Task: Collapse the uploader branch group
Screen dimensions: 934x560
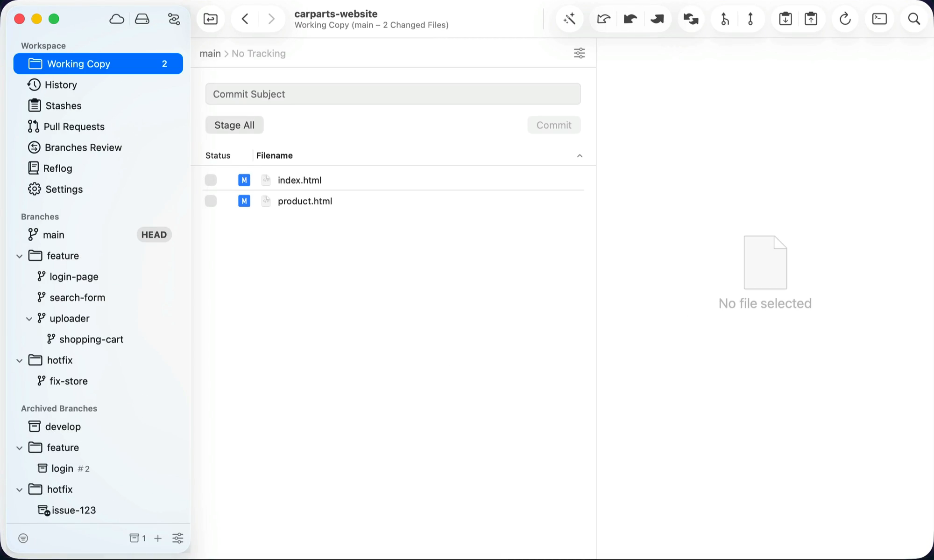Action: click(x=29, y=319)
